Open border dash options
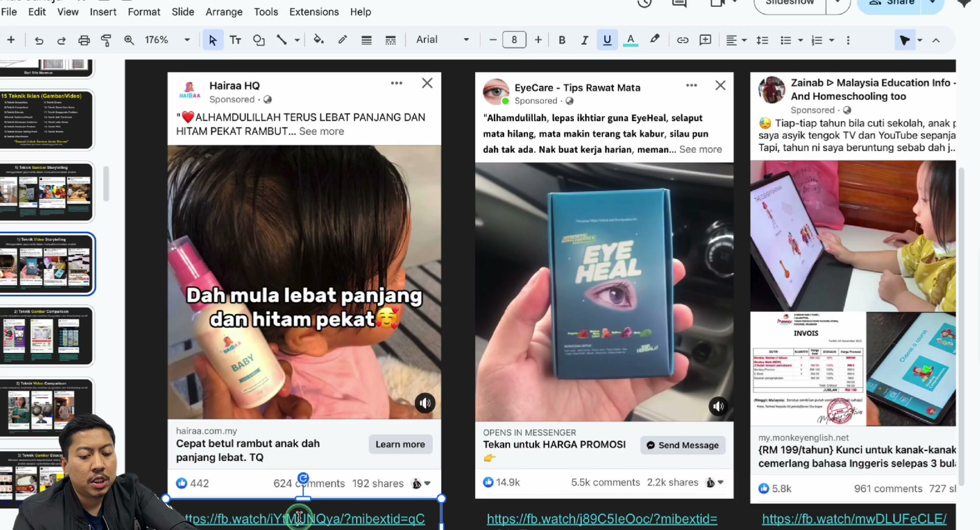The width and height of the screenshot is (980, 530). click(x=390, y=40)
